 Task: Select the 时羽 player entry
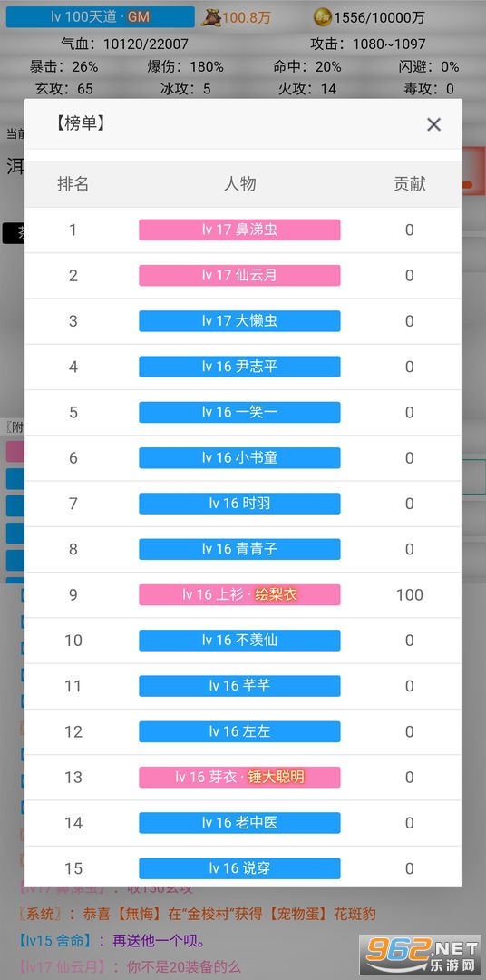pyautogui.click(x=239, y=504)
